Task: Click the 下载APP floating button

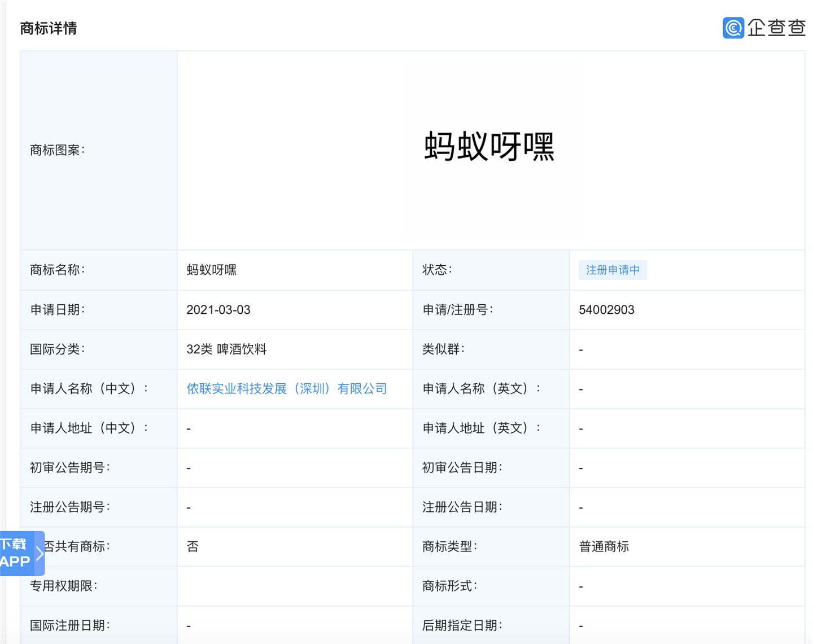Action: point(16,553)
